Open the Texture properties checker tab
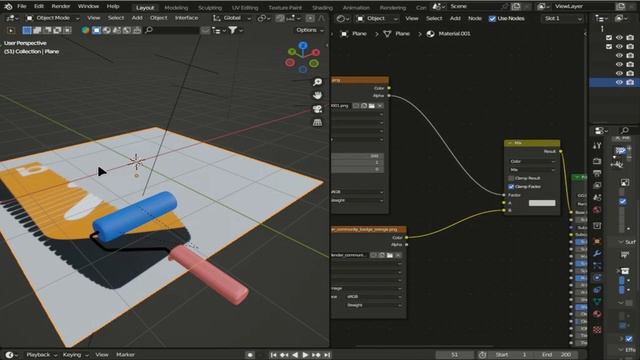This screenshot has height=360, width=640. pyautogui.click(x=597, y=329)
